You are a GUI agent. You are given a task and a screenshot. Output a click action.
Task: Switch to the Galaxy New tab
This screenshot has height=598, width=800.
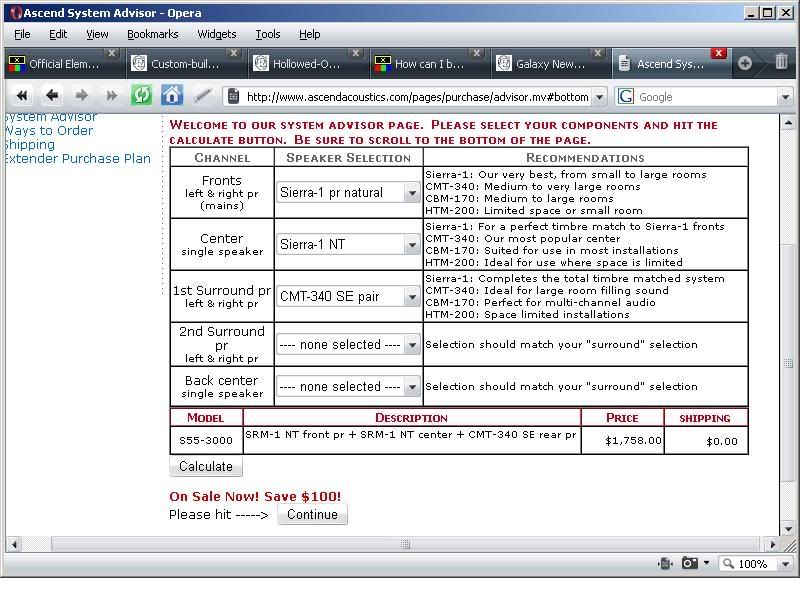(x=549, y=64)
